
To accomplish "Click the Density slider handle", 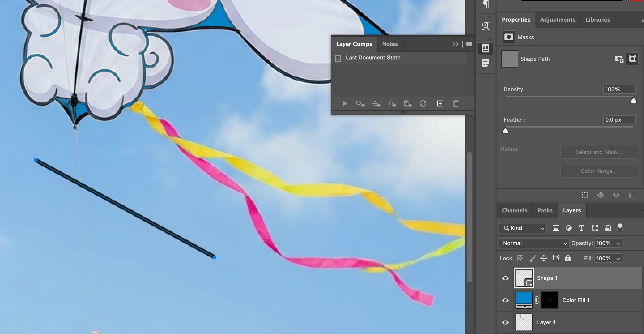I will pyautogui.click(x=633, y=101).
